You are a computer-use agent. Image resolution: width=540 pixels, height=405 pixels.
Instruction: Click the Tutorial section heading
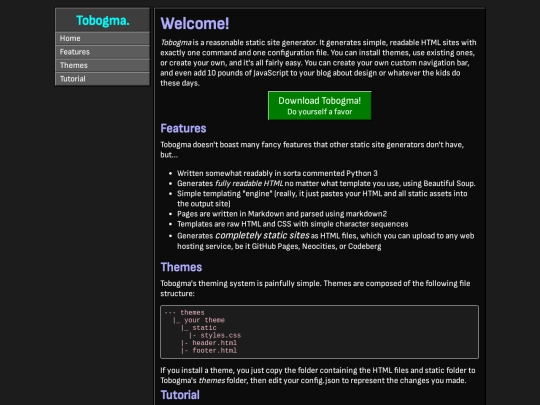pos(180,395)
